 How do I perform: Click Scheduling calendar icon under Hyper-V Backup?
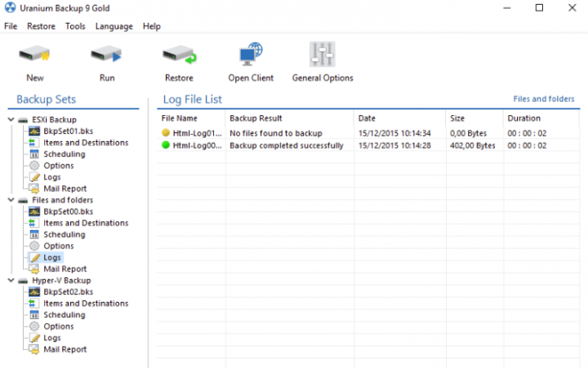pos(34,315)
